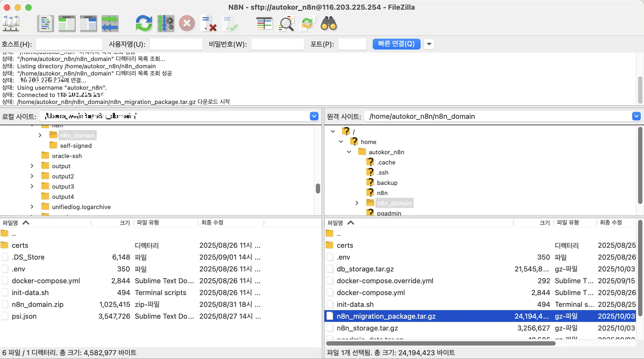Toggle transfer queue display icon
This screenshot has width=644, height=359.
[110, 24]
